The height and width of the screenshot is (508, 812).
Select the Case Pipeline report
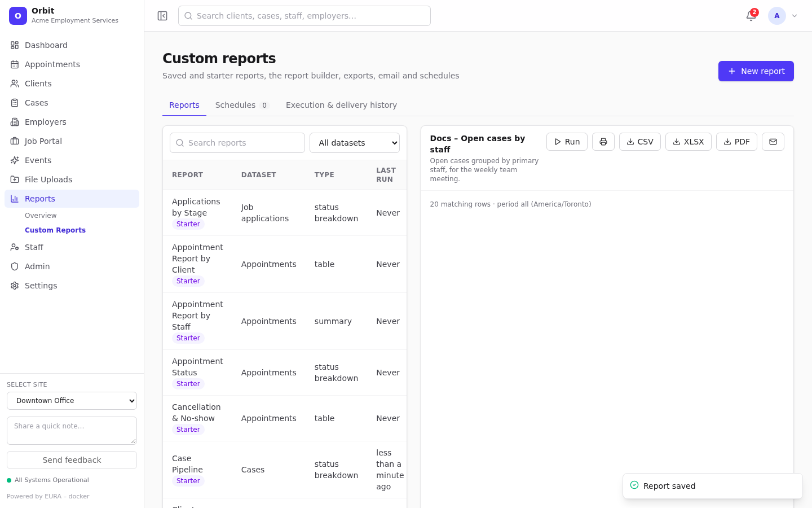(285, 470)
